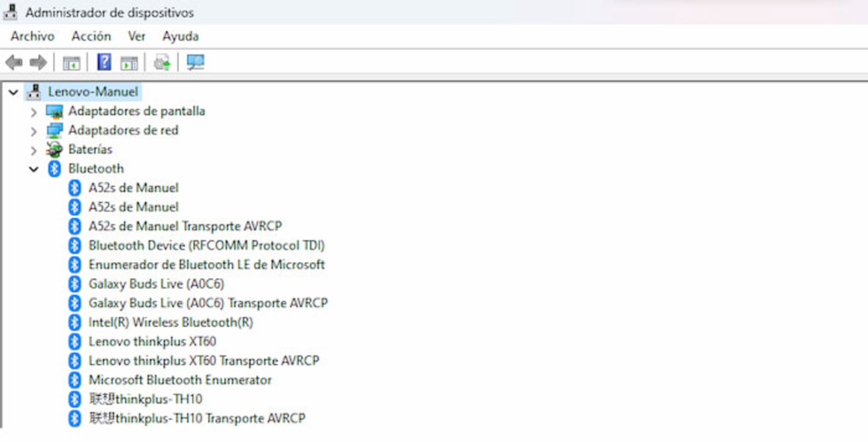Select Microsoft Bluetooth Enumerator text

(x=180, y=380)
